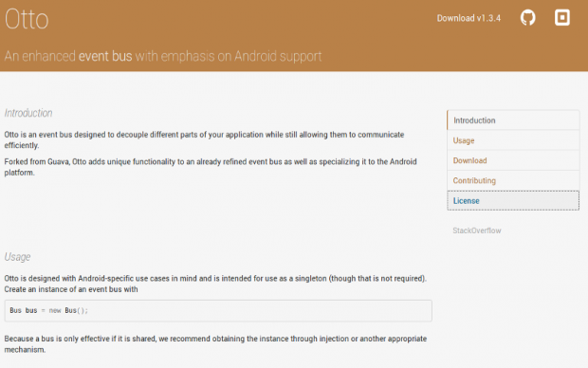Click the 'new' keyword in the code sample
Viewport: 588px width, 368px height.
click(55, 310)
